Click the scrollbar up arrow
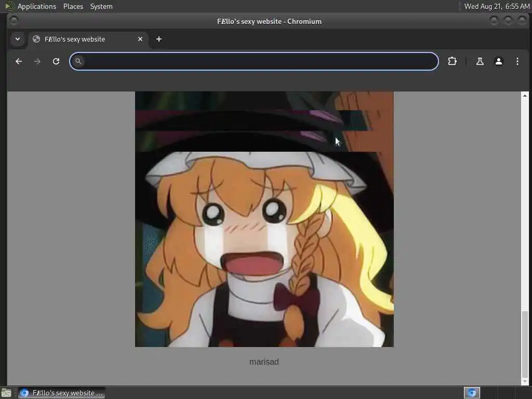532x399 pixels. click(525, 96)
